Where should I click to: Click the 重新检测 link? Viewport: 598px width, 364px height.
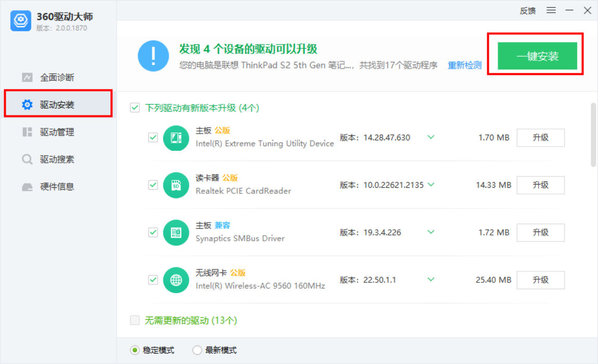pyautogui.click(x=464, y=66)
